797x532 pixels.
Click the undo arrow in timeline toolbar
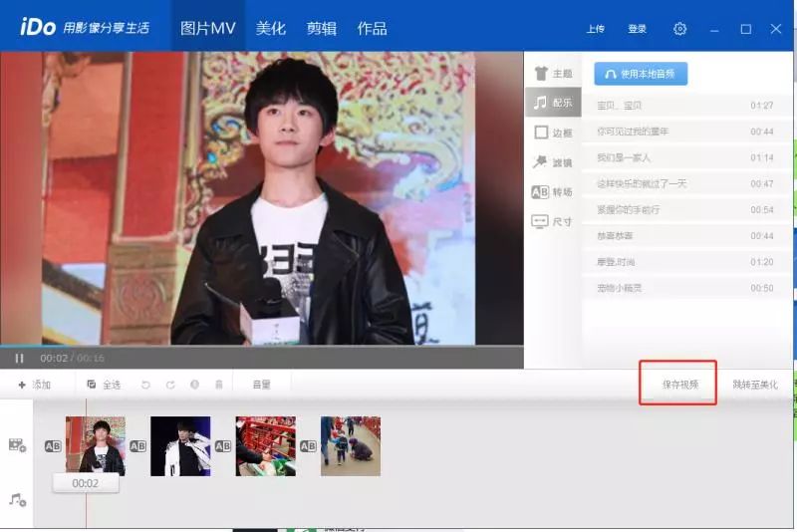(146, 385)
